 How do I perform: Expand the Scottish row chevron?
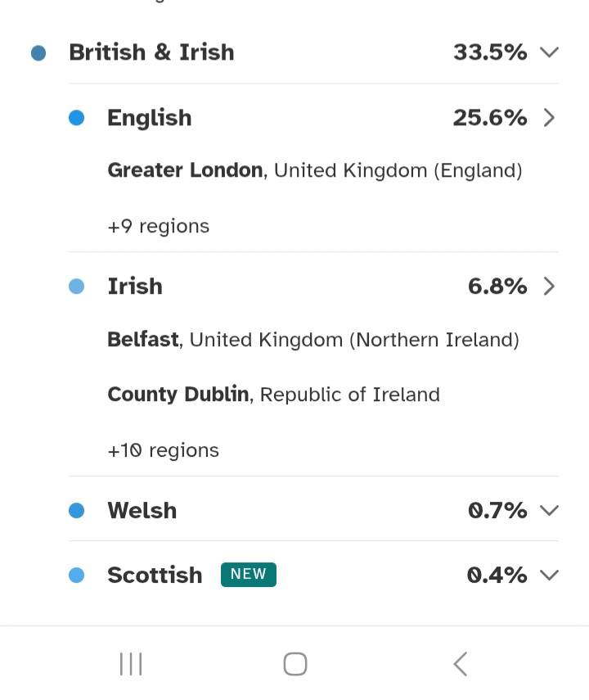(549, 576)
